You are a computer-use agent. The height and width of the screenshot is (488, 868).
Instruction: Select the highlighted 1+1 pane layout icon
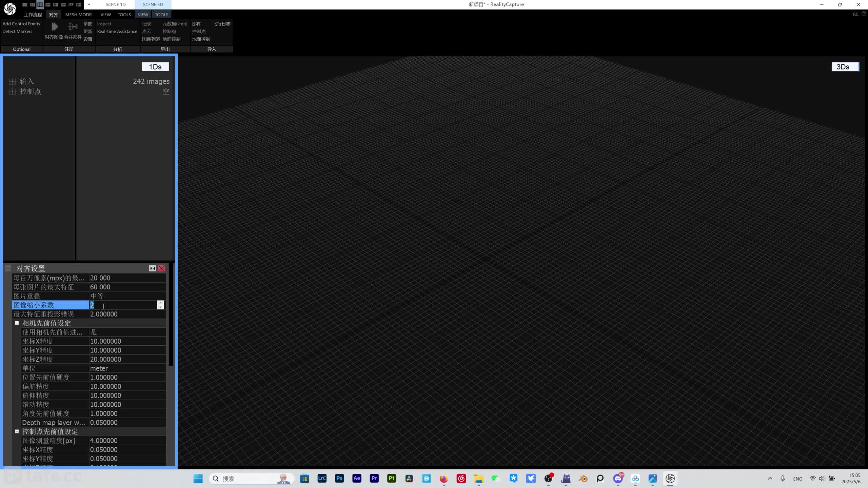pos(40,4)
